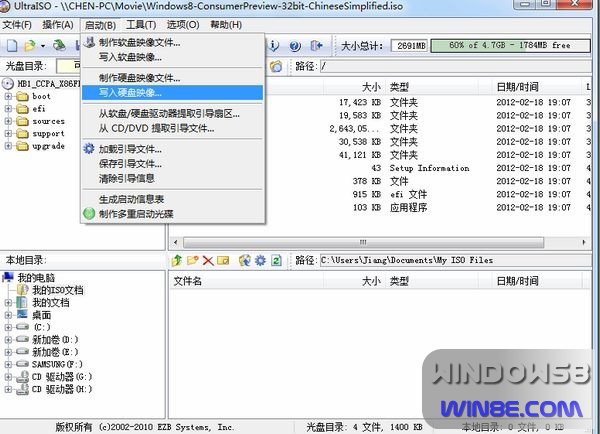Image resolution: width=600 pixels, height=434 pixels.
Task: Click the gear icon beside 加载引导文件
Action: 89,148
